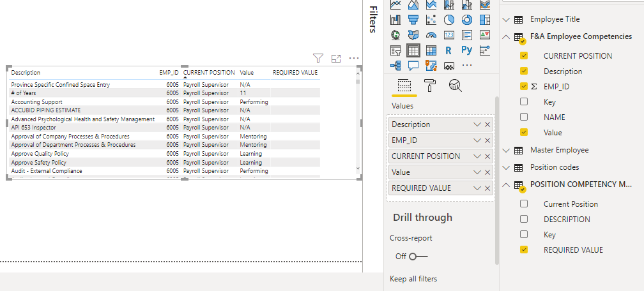The image size is (644, 291).
Task: Uncheck the REQUIRED VALUE field checkbox
Action: coord(524,250)
